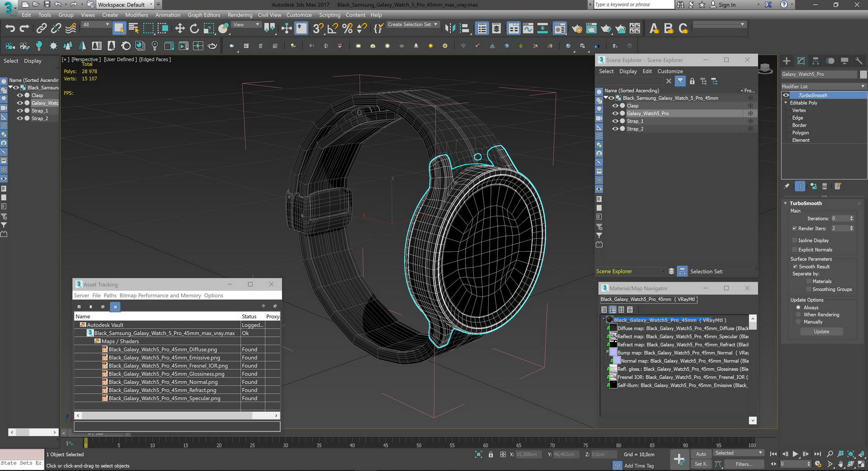Open the Selected key filter dropdown
Image resolution: width=868 pixels, height=471 pixels.
point(738,453)
